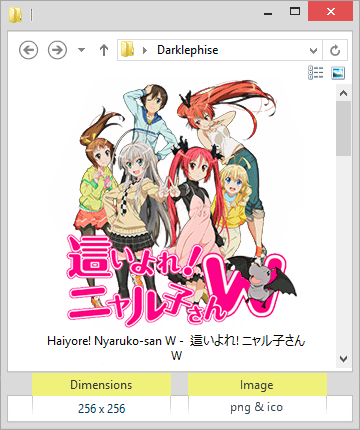
Task: Click the Dimensions header label
Action: tap(101, 385)
